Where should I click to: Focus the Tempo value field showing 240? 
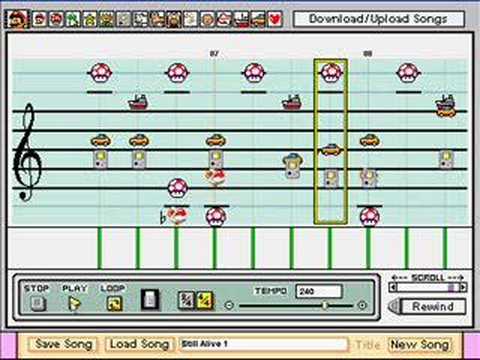tap(319, 291)
